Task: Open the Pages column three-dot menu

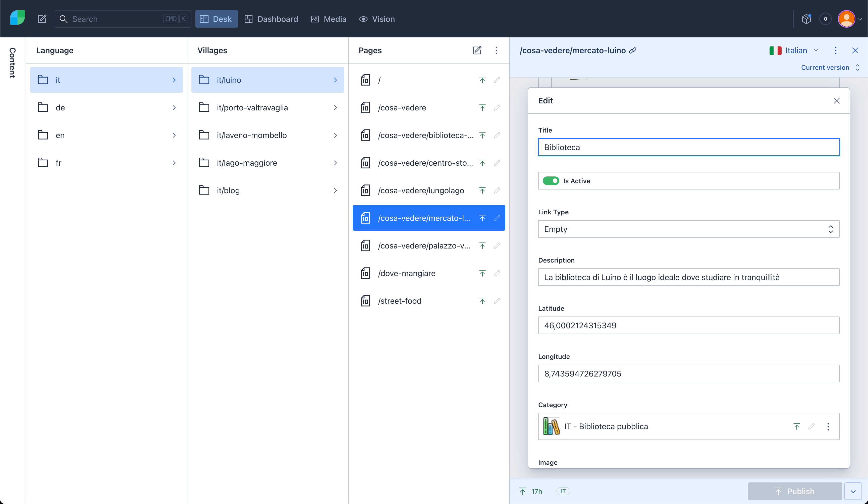Action: [x=496, y=50]
